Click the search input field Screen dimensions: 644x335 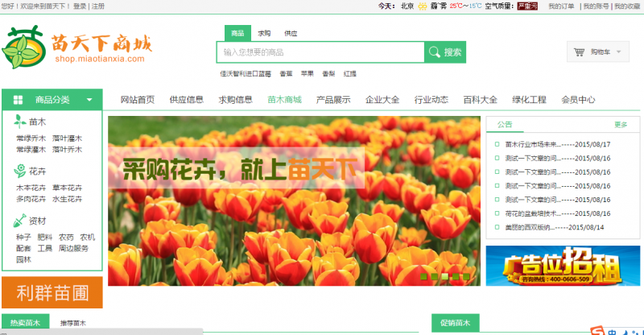[x=320, y=52]
